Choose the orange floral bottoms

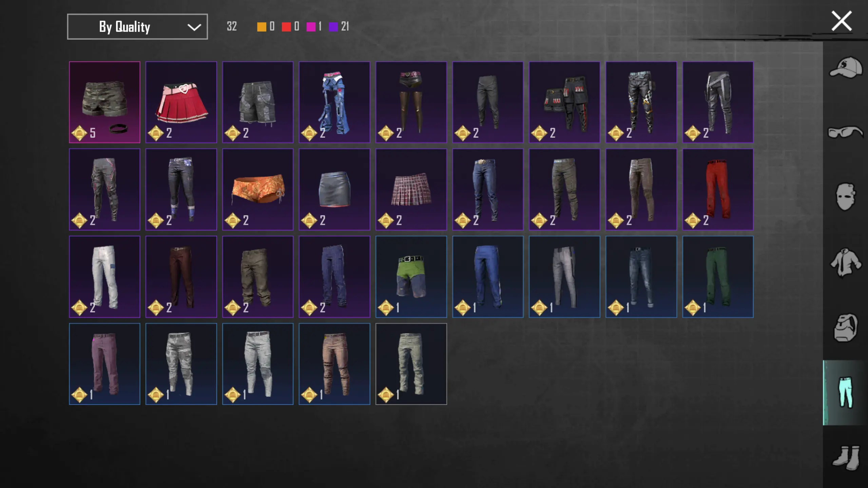tap(258, 189)
